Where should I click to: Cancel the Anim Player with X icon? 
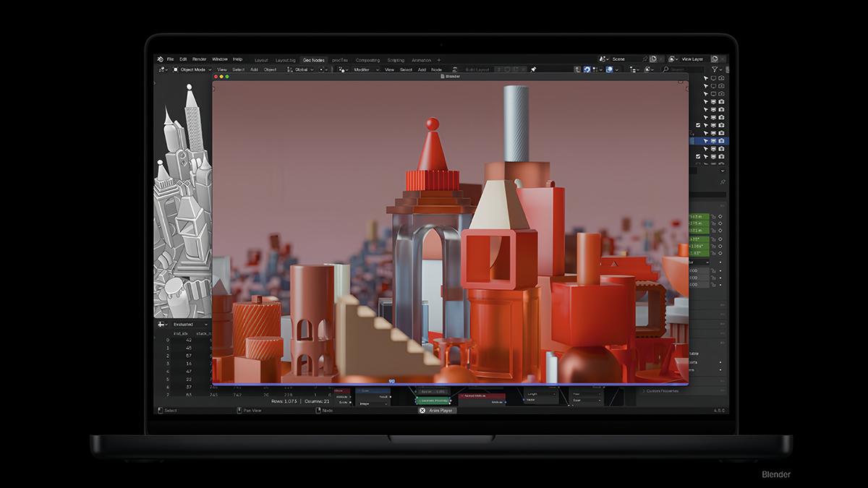coord(422,411)
